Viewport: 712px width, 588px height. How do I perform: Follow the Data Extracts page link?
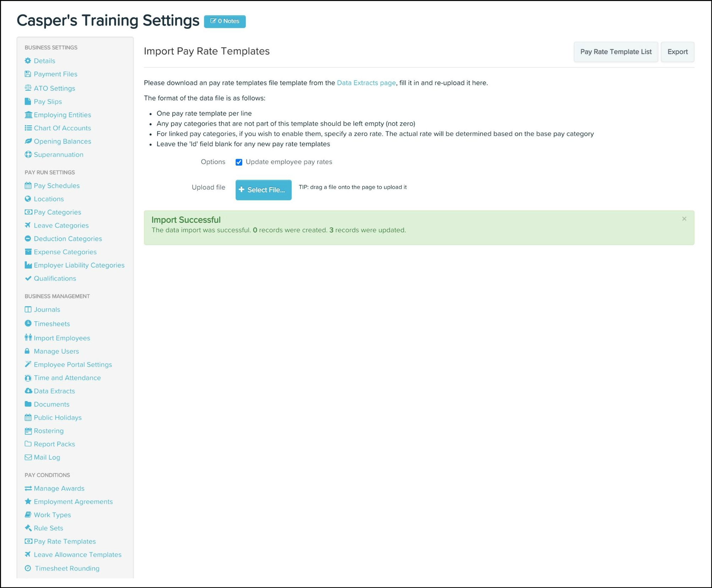pos(366,83)
